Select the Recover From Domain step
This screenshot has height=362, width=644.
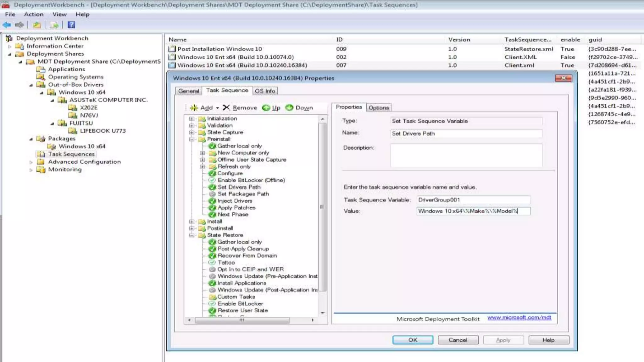click(x=247, y=256)
